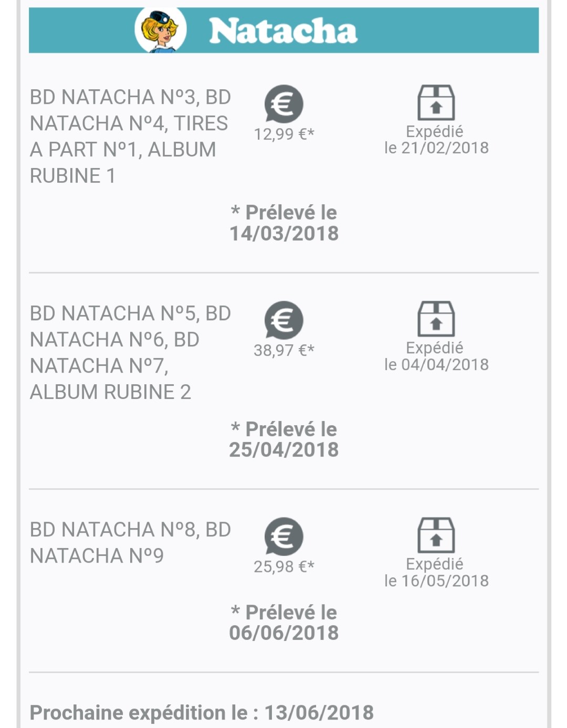
Task: Click the euro icon above 38,97 €
Action: (x=283, y=320)
